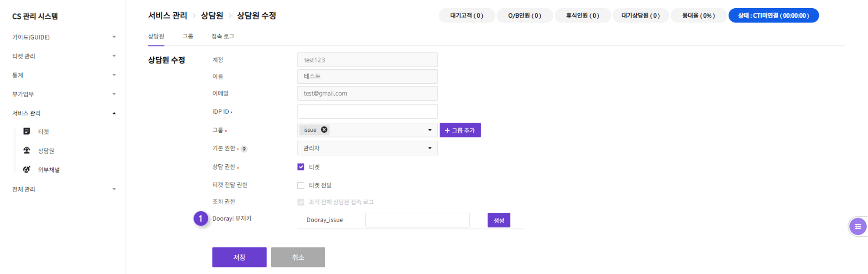Click the 생성 button for Dooray key
This screenshot has width=868, height=274.
(499, 220)
